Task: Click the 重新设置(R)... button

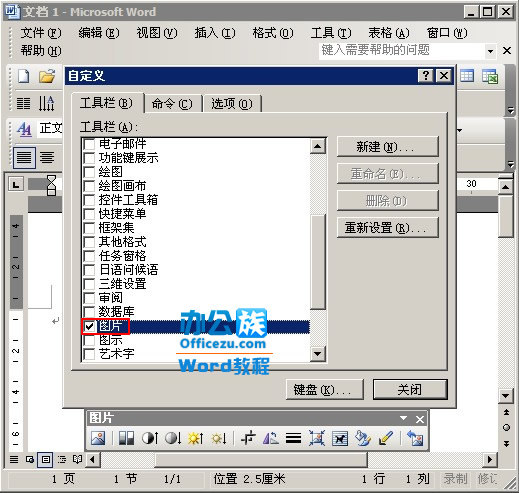Action: point(387,228)
